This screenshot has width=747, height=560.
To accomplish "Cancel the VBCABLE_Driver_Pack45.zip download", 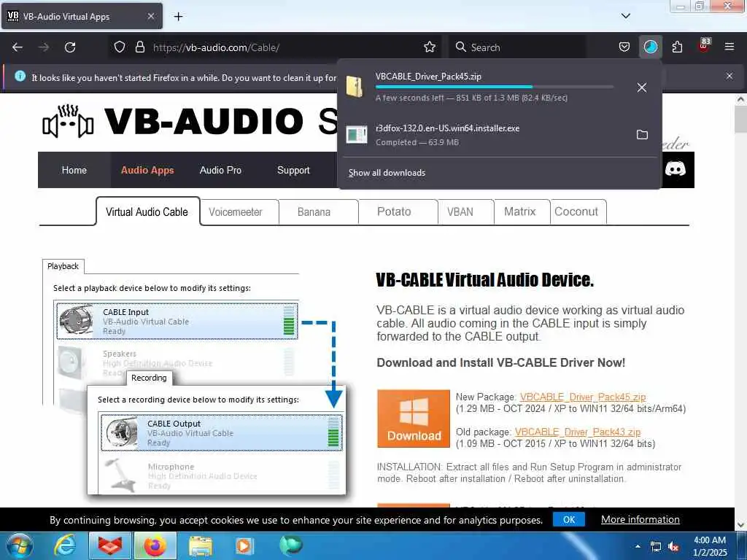I will pyautogui.click(x=642, y=87).
